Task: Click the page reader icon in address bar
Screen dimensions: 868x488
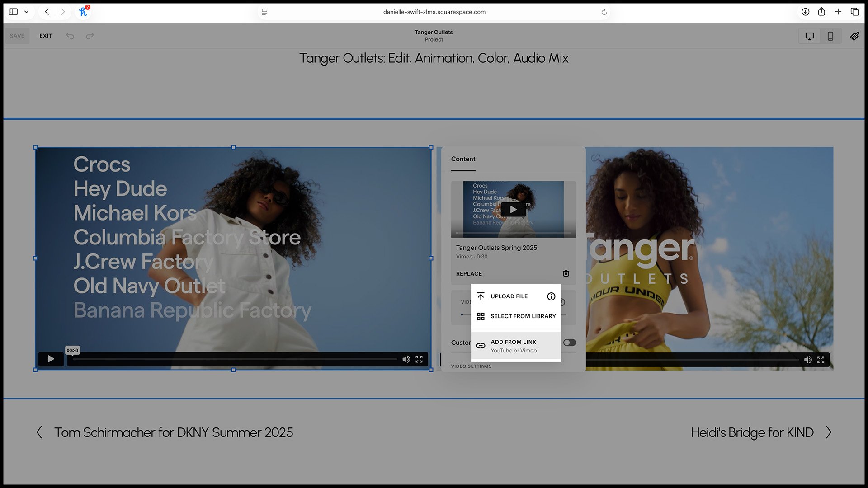Action: tap(264, 12)
